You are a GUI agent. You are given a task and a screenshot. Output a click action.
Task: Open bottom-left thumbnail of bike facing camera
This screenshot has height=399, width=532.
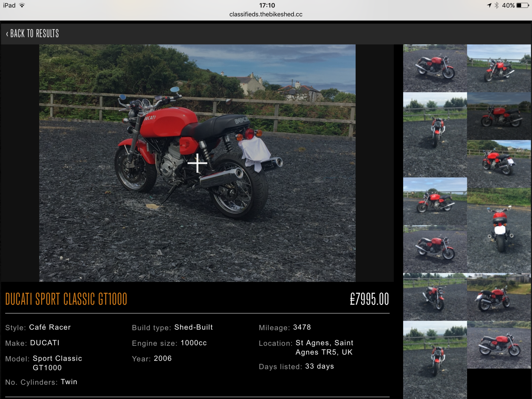pos(435,360)
